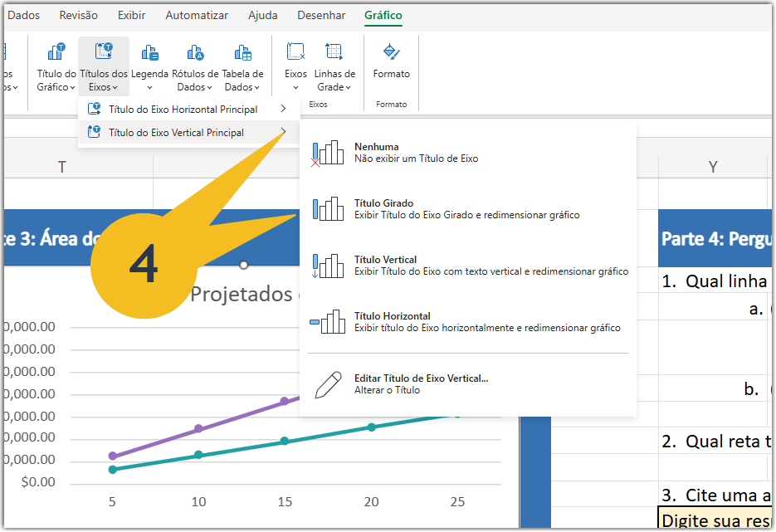The height and width of the screenshot is (532, 776).
Task: Switch to the Revisão tab
Action: [x=78, y=15]
